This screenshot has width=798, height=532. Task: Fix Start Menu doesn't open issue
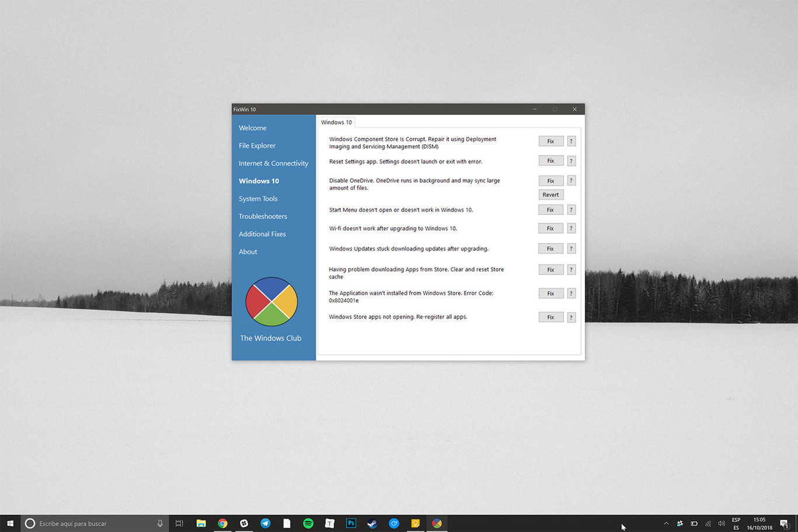550,210
